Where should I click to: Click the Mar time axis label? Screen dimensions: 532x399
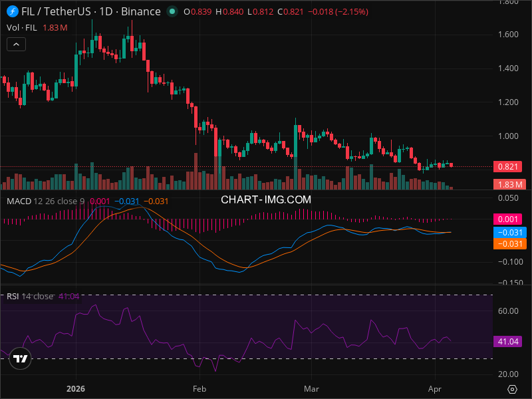pos(311,389)
